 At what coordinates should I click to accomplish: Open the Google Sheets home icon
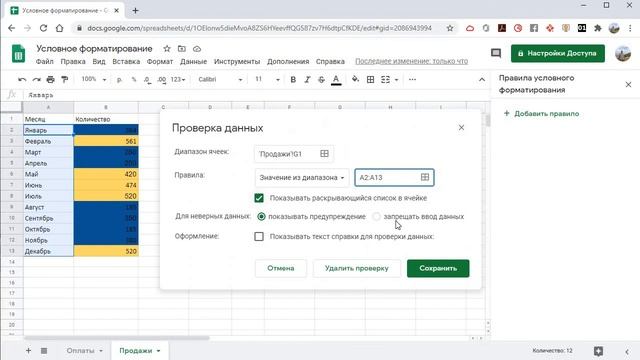[18, 53]
